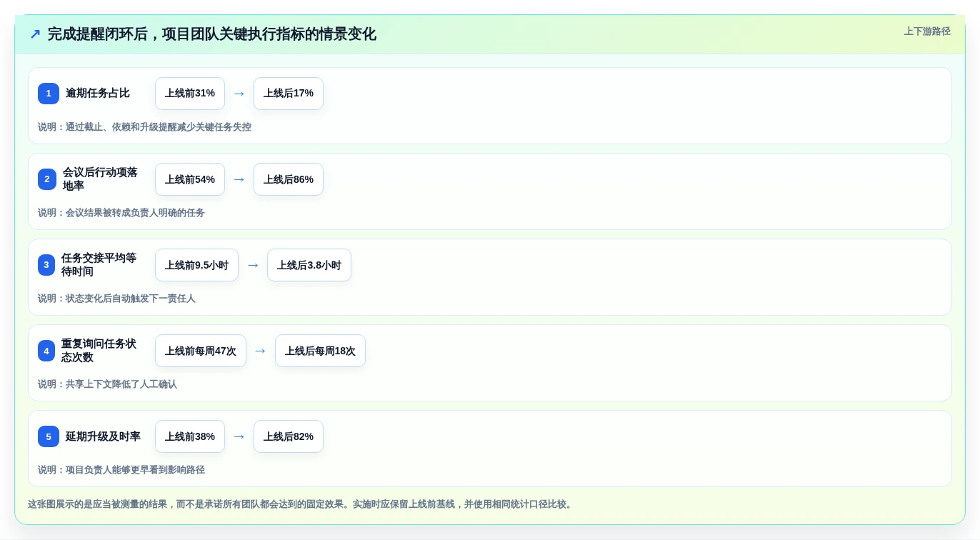Image resolution: width=980 pixels, height=540 pixels.
Task: Click the arrow between 每周47次 and 每周18次
Action: [x=261, y=351]
